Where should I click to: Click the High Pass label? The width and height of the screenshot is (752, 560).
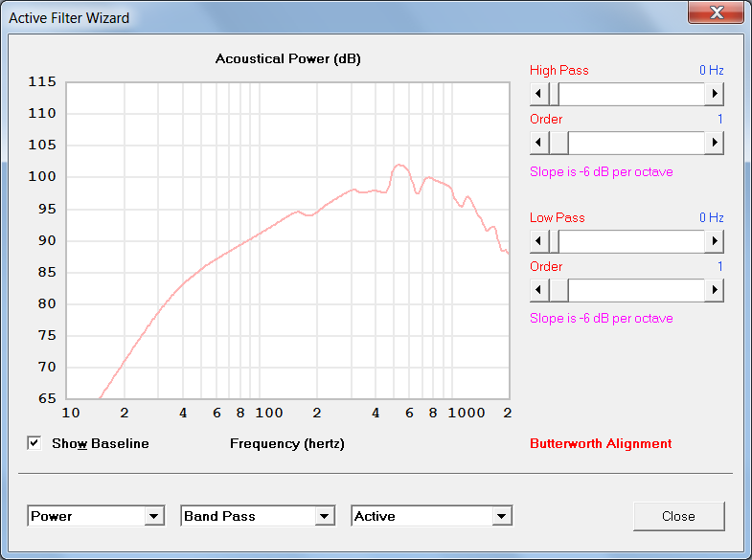tap(558, 71)
